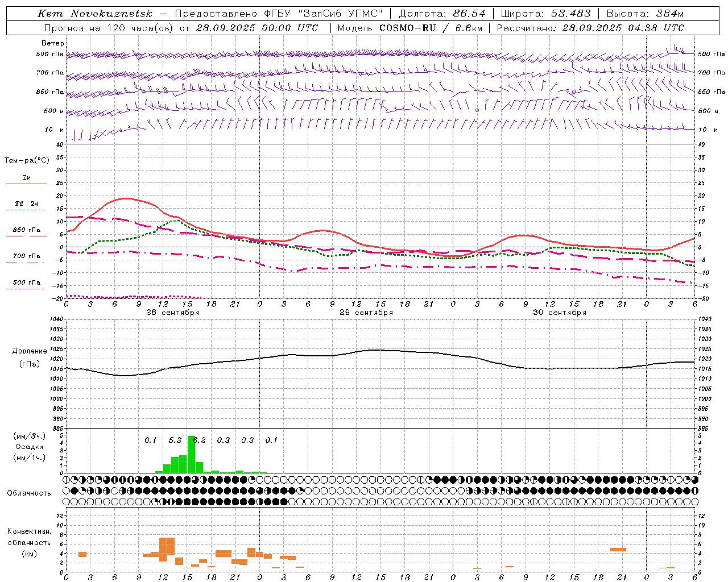
Task: Select the Долгота: 86.54 value
Action: (442, 14)
